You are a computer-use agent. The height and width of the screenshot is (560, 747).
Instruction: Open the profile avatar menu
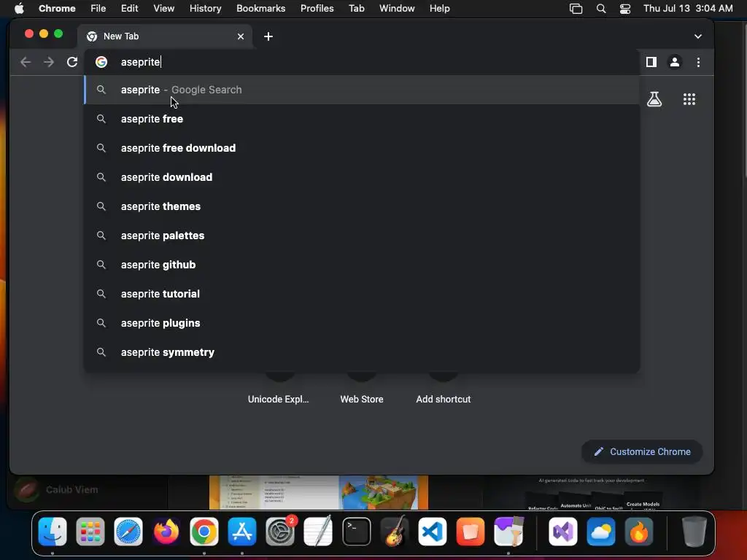point(675,62)
